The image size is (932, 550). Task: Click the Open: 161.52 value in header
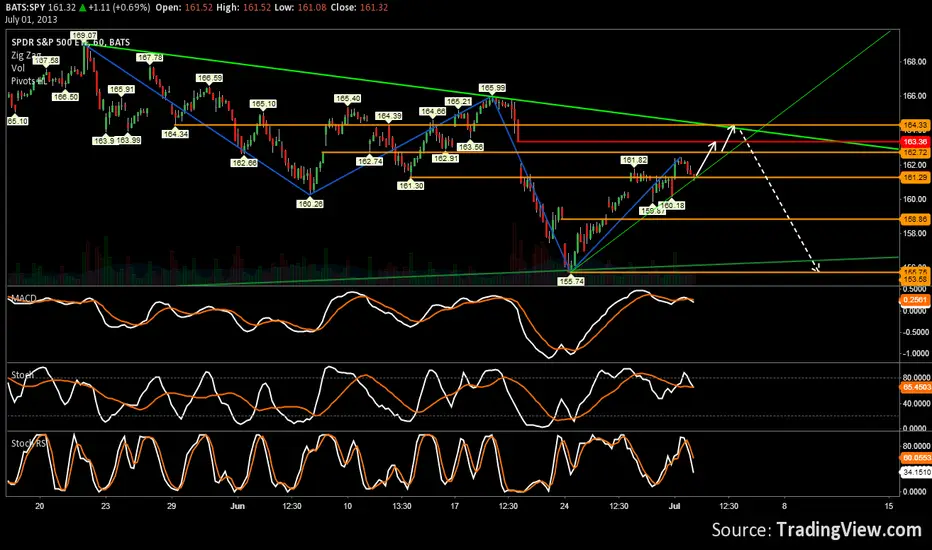[x=184, y=7]
